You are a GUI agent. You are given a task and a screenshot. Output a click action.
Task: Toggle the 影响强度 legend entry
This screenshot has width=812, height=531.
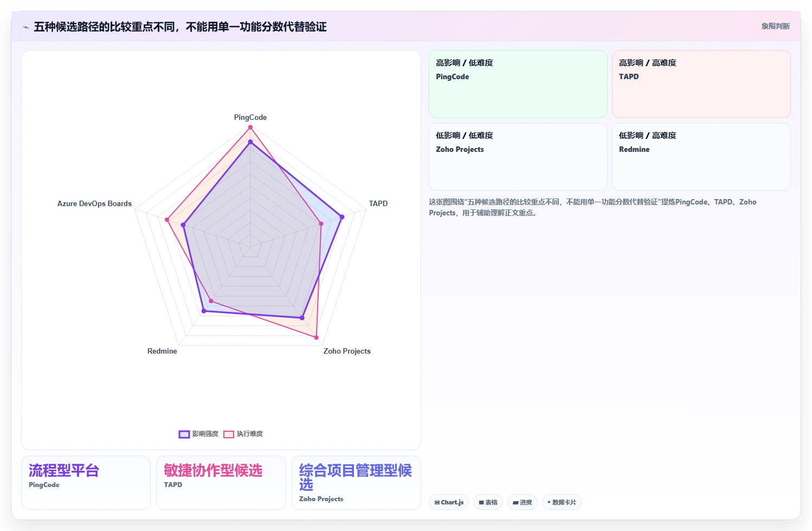[x=198, y=434]
